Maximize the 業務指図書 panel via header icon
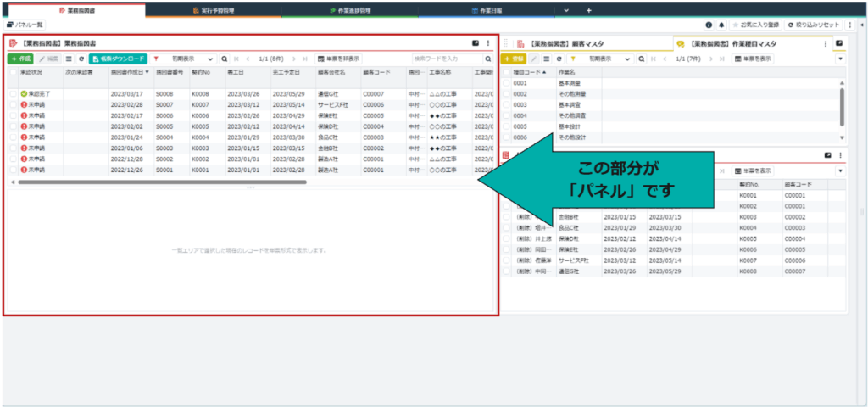The width and height of the screenshot is (868, 408). (475, 42)
